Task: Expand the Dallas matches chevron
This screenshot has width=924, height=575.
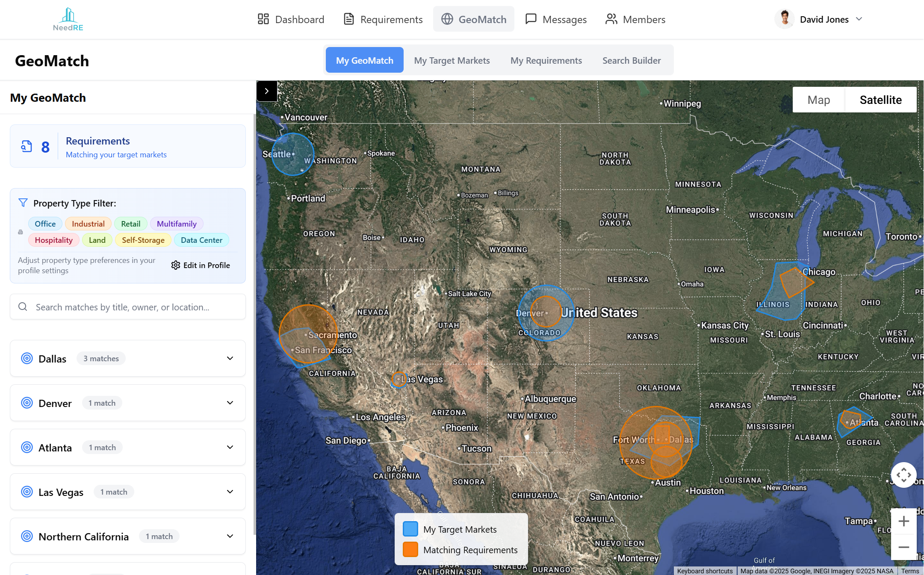Action: tap(230, 358)
